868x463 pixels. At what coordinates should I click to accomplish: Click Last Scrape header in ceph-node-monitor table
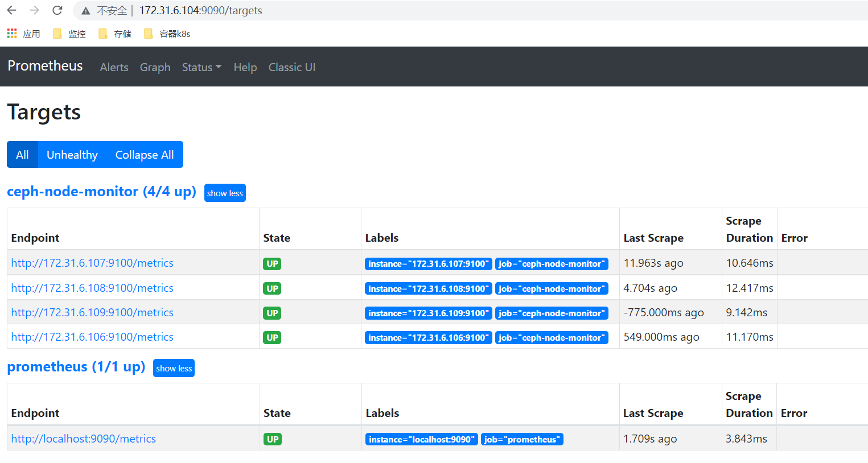[653, 238]
